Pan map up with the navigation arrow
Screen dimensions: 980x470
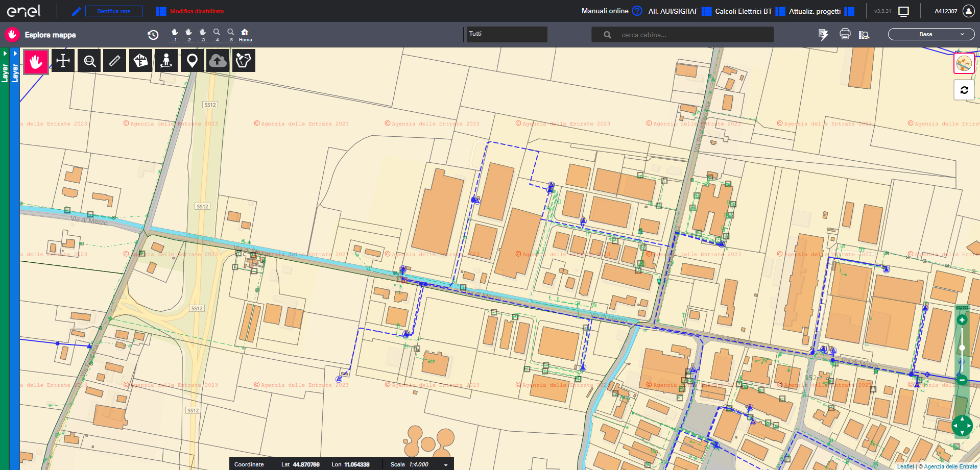coord(962,418)
